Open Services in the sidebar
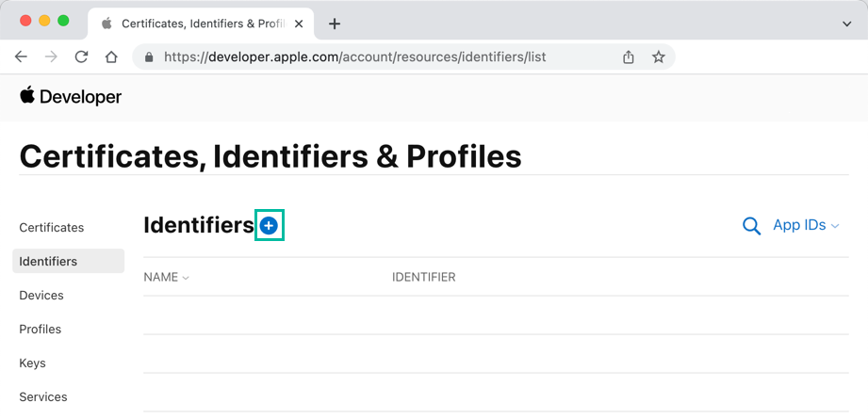The height and width of the screenshot is (419, 868). (43, 396)
